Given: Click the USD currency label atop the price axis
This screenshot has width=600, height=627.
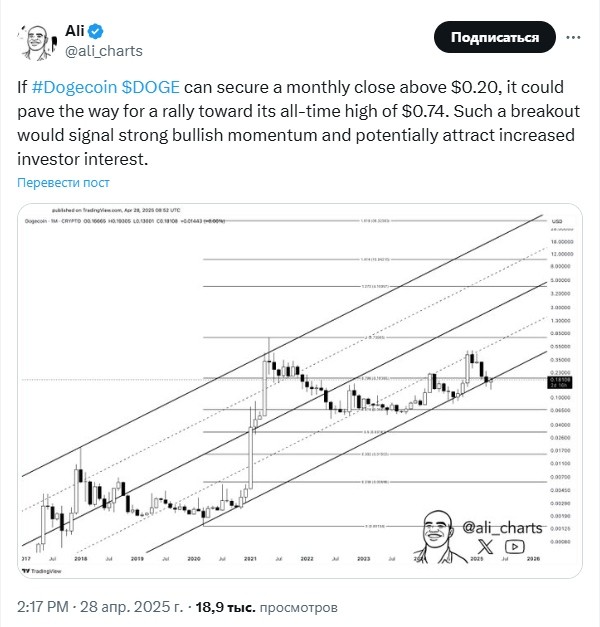Looking at the screenshot, I should point(558,220).
